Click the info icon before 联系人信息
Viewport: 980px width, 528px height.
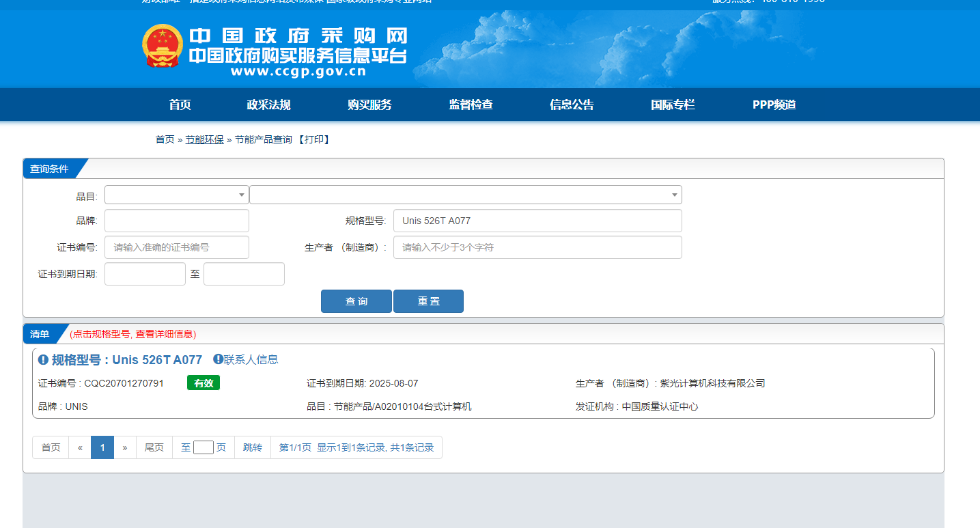click(218, 359)
